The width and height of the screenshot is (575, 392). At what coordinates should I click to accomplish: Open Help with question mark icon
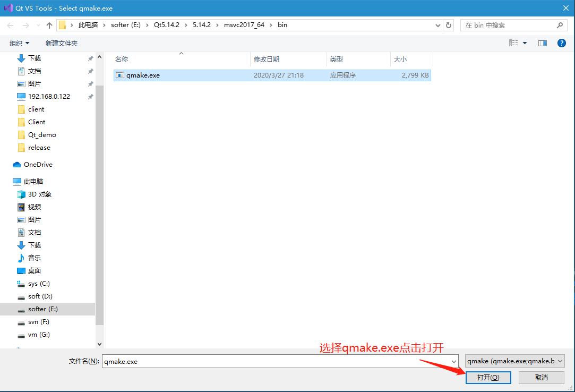pos(561,43)
